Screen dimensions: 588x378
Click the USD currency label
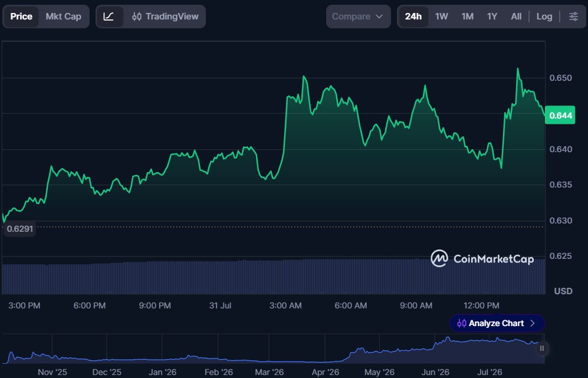(x=563, y=291)
